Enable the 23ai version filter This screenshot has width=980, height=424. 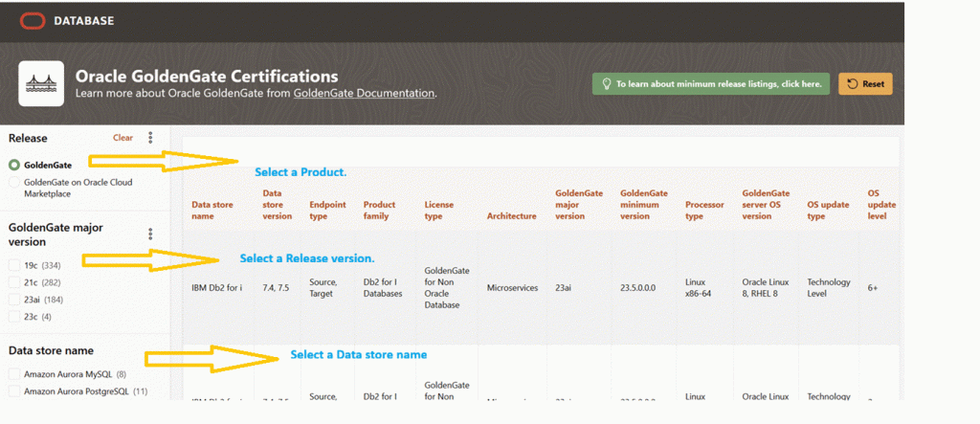coord(14,300)
